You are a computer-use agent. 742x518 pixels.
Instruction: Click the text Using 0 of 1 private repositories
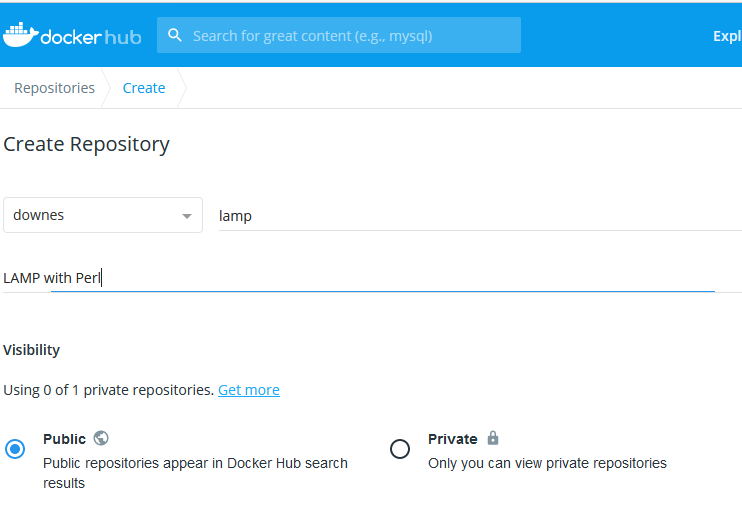pyautogui.click(x=109, y=390)
